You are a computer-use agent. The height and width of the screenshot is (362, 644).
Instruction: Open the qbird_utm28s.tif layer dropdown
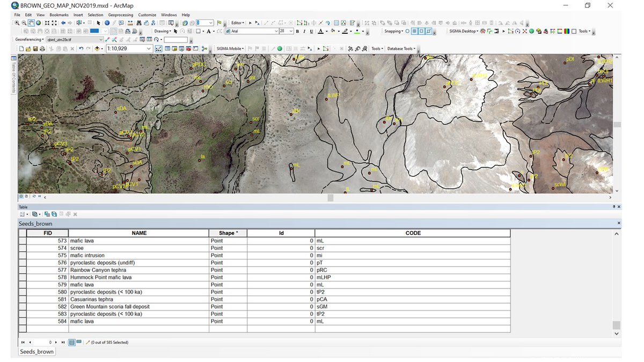(101, 40)
